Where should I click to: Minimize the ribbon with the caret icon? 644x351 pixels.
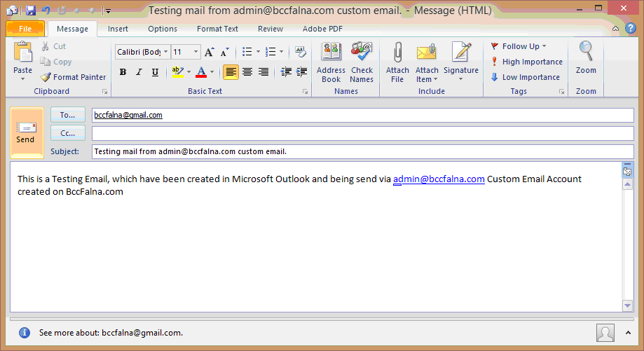click(x=615, y=29)
